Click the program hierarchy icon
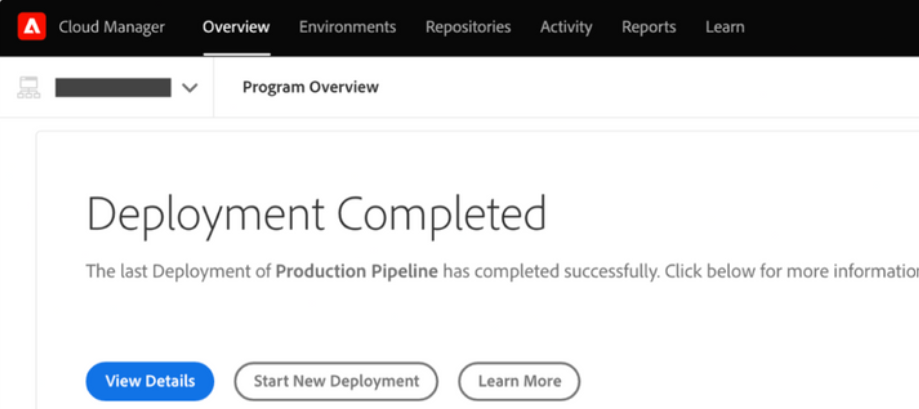Viewport: 919px width, 409px height. pyautogui.click(x=29, y=87)
